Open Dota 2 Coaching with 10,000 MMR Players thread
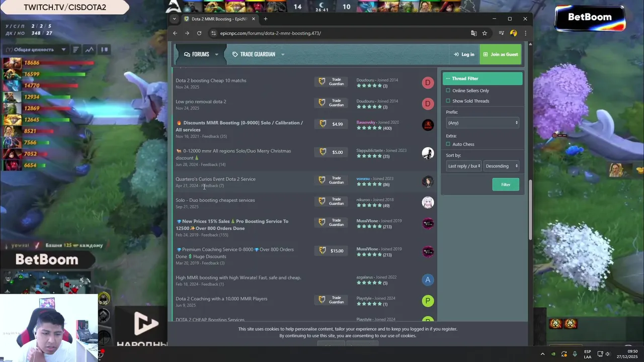 coord(221,299)
